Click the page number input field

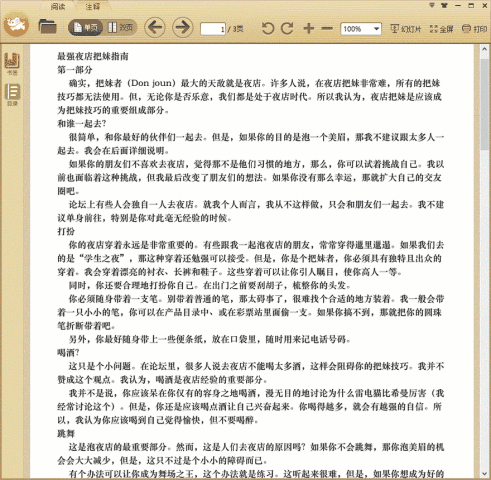(x=213, y=29)
